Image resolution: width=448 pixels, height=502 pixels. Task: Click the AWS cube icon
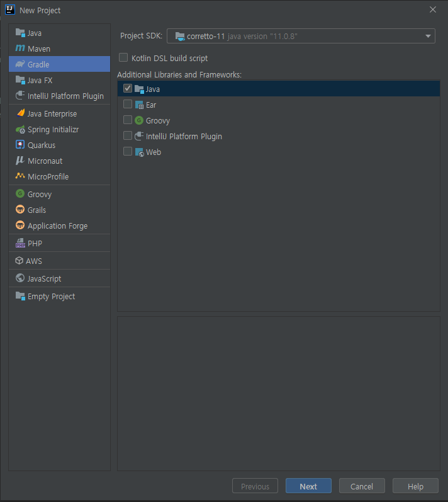pos(19,261)
